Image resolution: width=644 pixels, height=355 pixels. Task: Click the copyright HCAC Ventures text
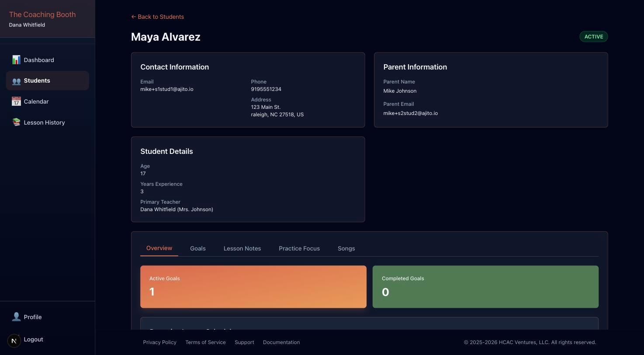coord(530,342)
